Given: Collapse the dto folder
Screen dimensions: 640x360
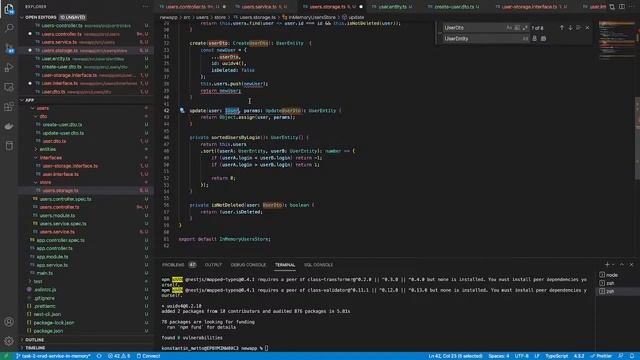Looking at the screenshot, I should point(36,116).
